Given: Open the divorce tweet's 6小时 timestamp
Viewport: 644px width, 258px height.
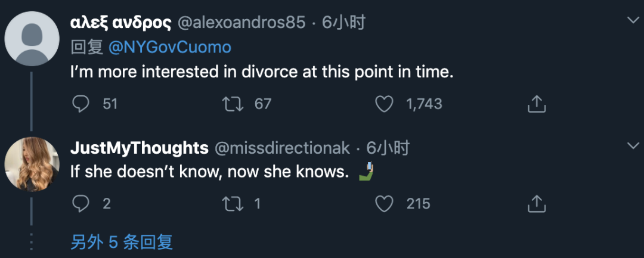Looking at the screenshot, I should [343, 23].
